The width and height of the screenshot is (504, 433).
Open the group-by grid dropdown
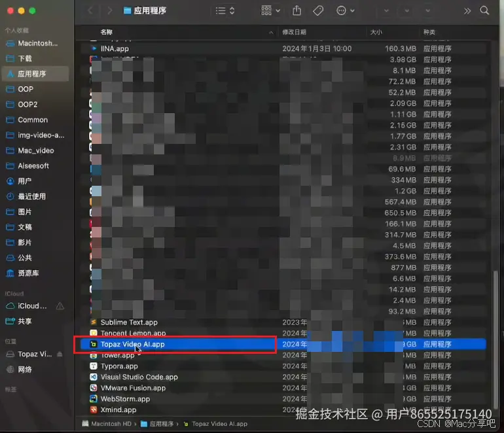tap(270, 10)
